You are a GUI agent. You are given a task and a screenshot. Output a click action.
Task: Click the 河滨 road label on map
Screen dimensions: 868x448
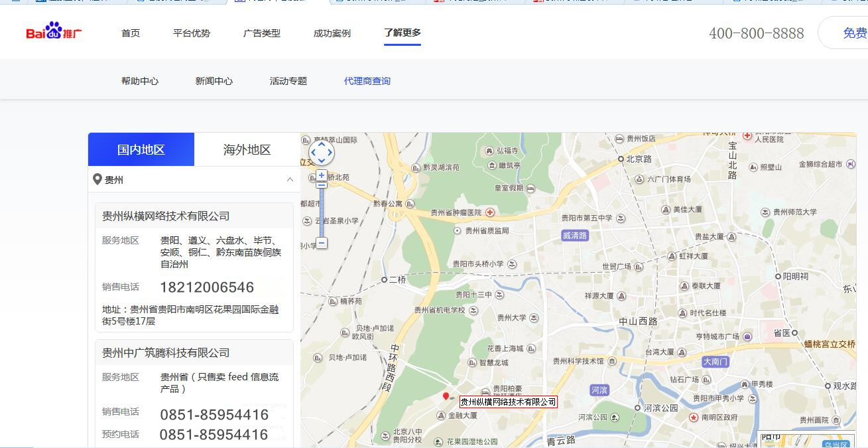coord(599,390)
